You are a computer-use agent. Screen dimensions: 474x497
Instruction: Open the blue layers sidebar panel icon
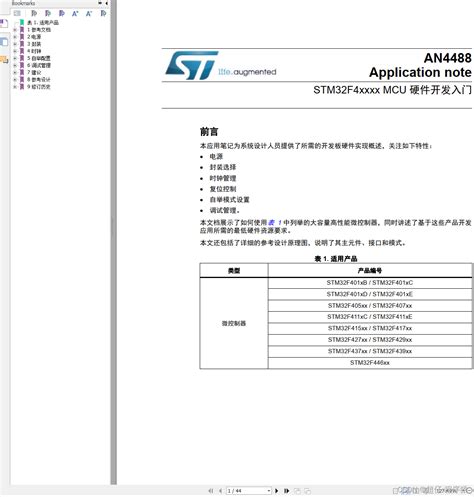click(x=4, y=42)
